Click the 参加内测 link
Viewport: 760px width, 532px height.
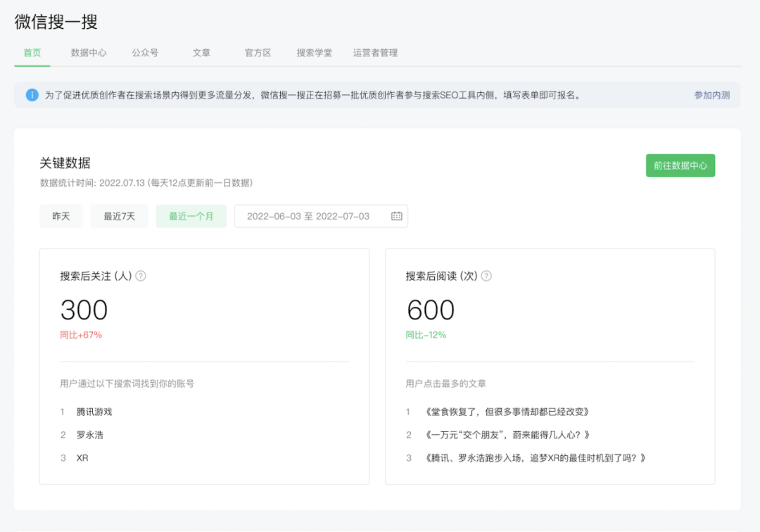[711, 95]
